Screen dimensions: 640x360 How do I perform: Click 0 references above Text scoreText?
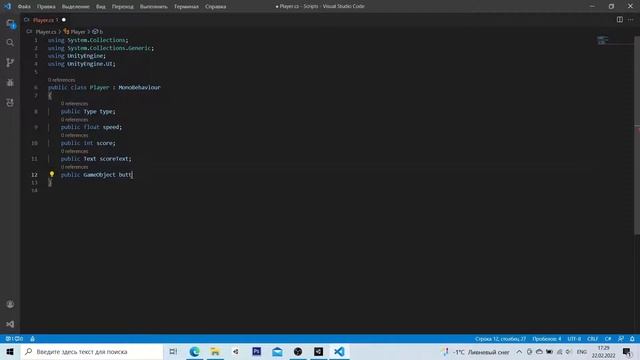(74, 151)
